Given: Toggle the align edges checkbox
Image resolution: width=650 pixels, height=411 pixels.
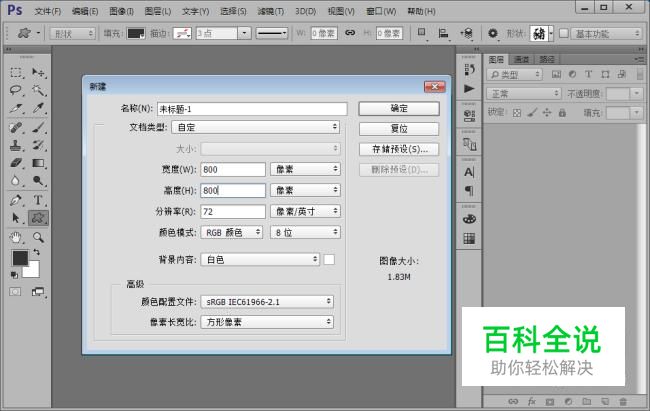Looking at the screenshot, I should click(563, 33).
